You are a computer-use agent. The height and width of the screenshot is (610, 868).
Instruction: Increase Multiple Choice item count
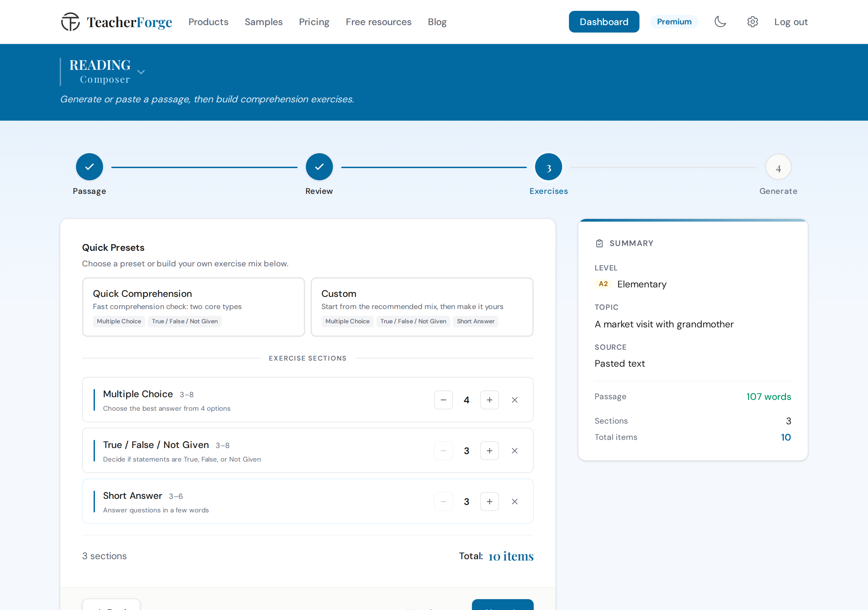(x=489, y=400)
